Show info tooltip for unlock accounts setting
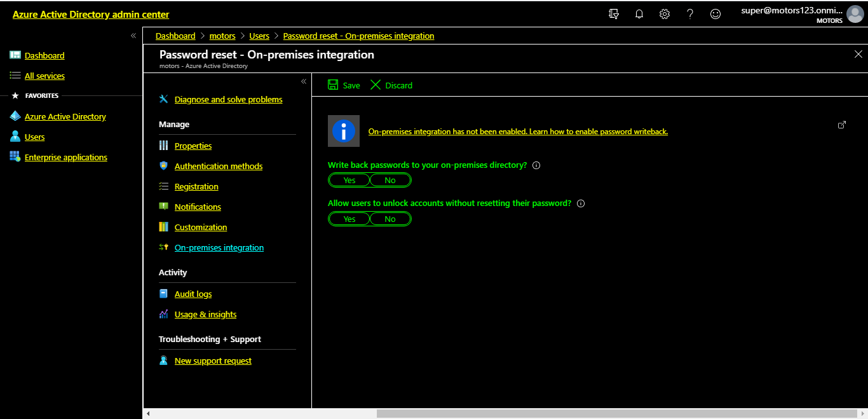 coord(580,203)
